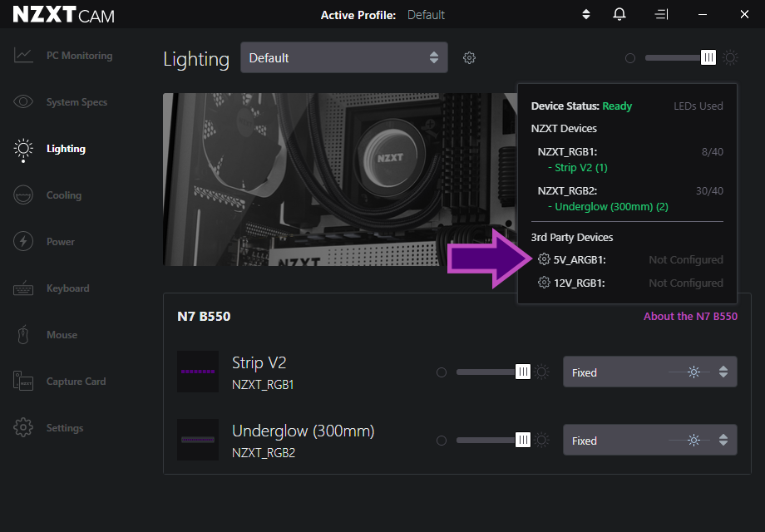Open lighting profile settings gear

pyautogui.click(x=470, y=57)
